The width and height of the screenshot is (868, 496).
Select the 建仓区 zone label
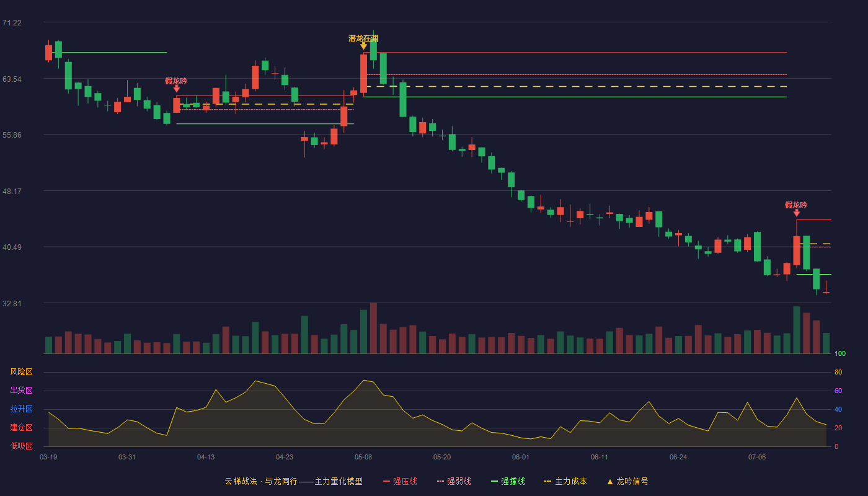[x=21, y=428]
